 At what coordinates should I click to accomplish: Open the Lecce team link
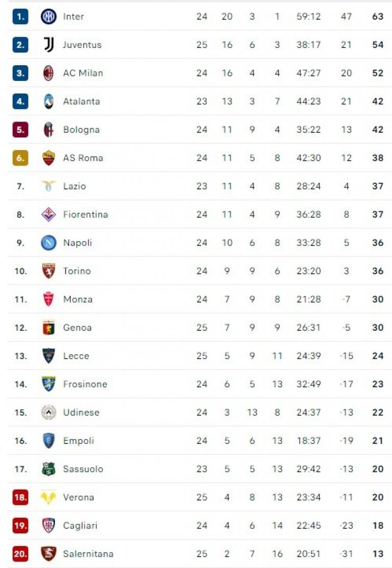coord(76,356)
